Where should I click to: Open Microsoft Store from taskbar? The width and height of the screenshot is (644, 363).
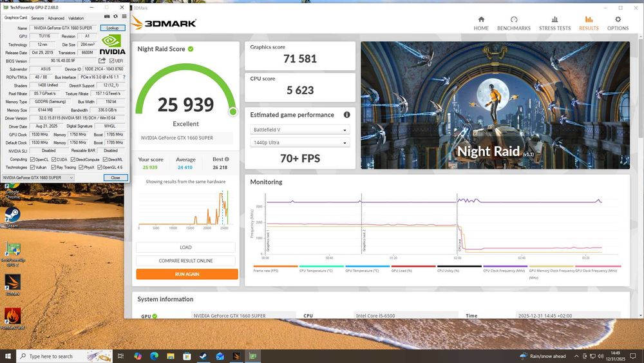(187, 356)
